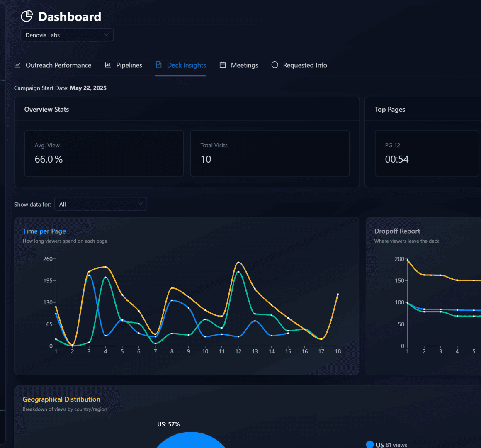Expand the Denovia Labs dropdown chevron
481x448 pixels.
point(107,35)
